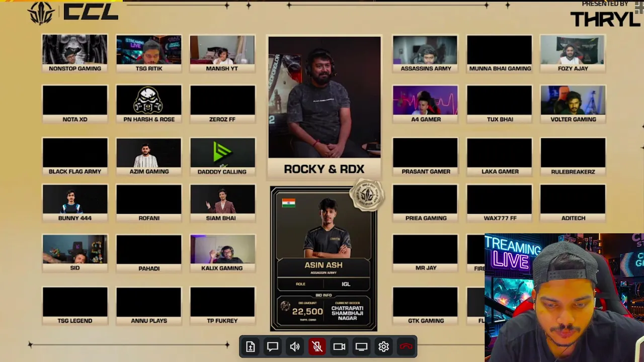Screen dimensions: 644x362
Task: Select the BUNNY 444 video tile
Action: coord(75,203)
